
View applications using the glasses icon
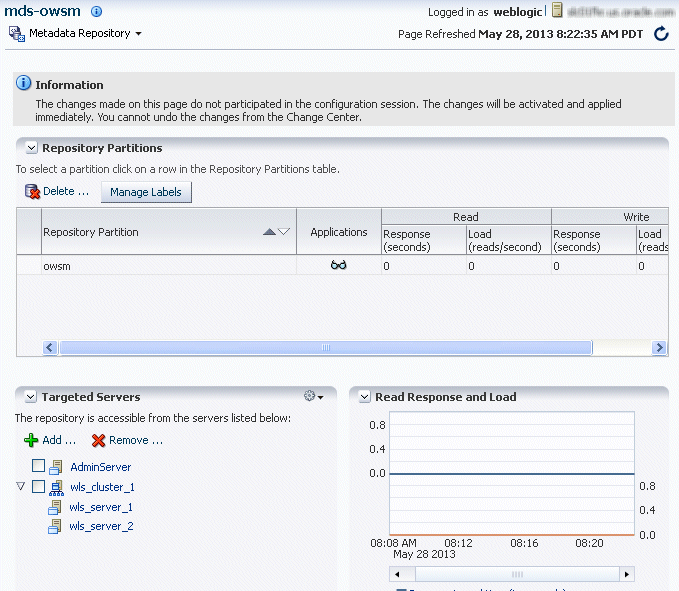coord(339,265)
